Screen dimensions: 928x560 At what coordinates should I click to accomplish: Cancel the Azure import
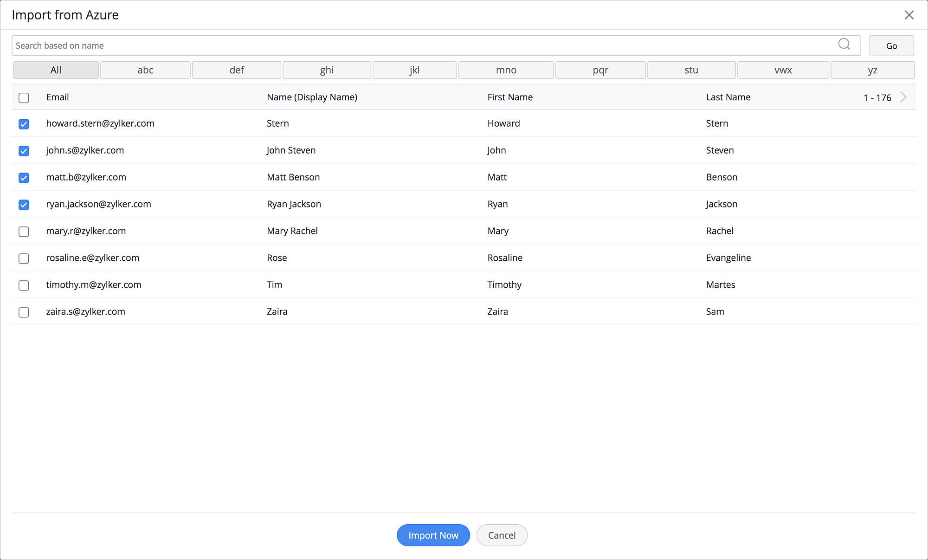502,535
